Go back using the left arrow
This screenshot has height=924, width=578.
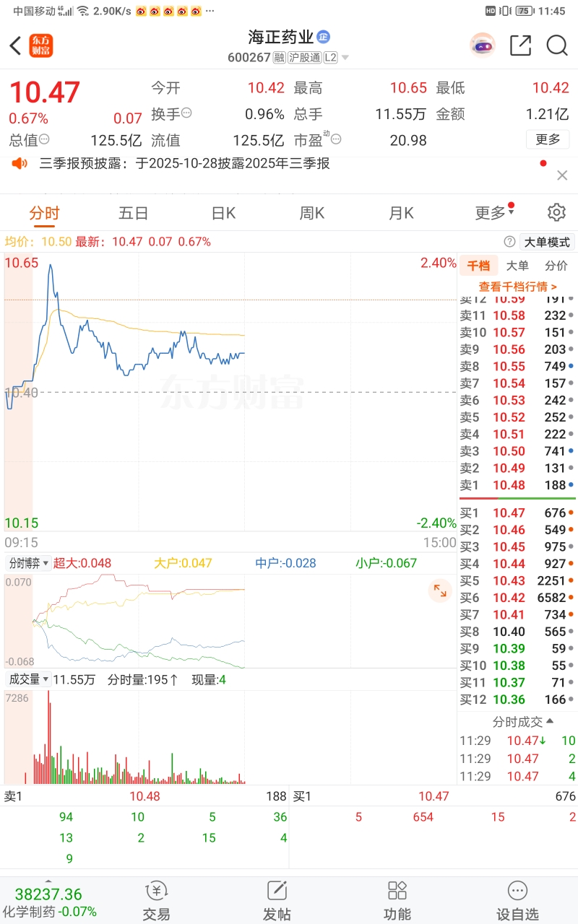click(x=15, y=46)
